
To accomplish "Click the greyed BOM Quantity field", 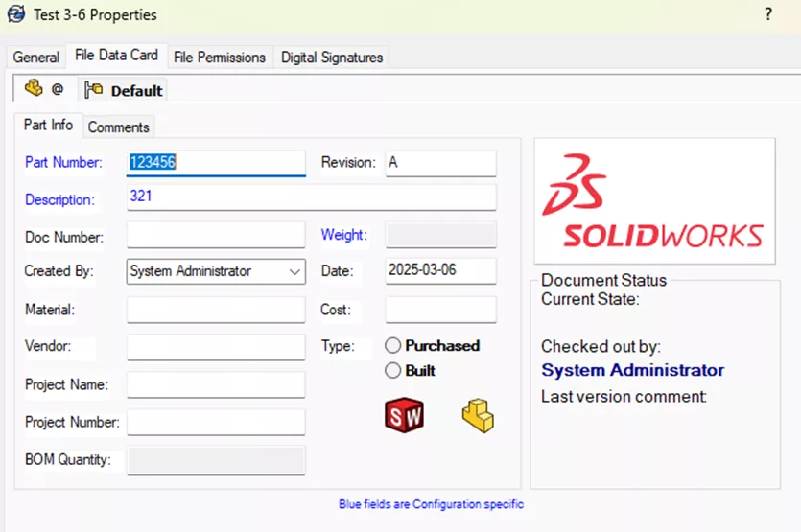I will point(216,460).
